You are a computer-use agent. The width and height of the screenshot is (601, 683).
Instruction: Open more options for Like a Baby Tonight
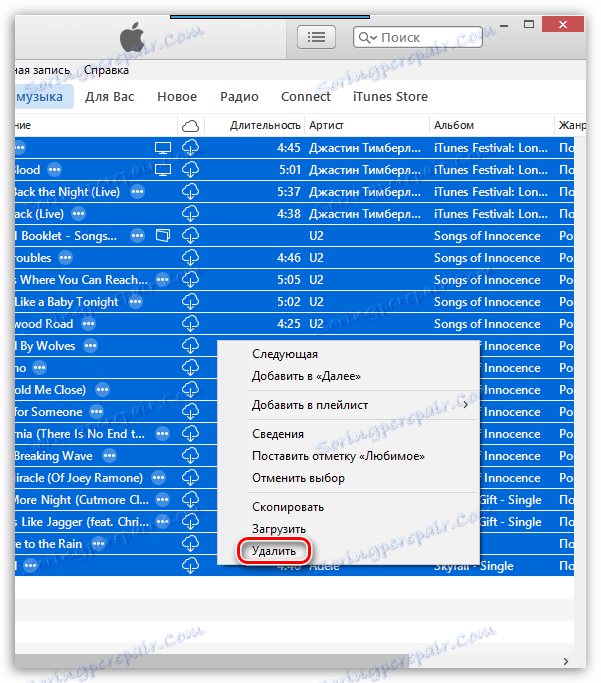[135, 302]
